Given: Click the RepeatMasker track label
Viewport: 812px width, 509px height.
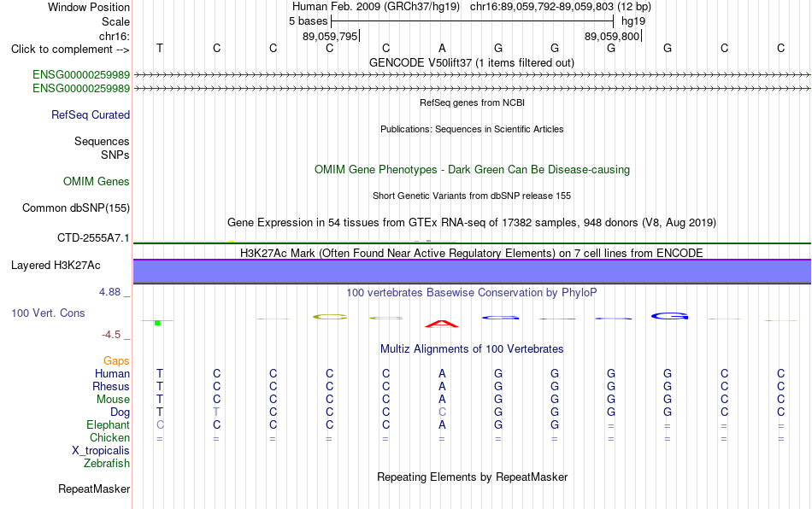Looking at the screenshot, I should point(94,489).
